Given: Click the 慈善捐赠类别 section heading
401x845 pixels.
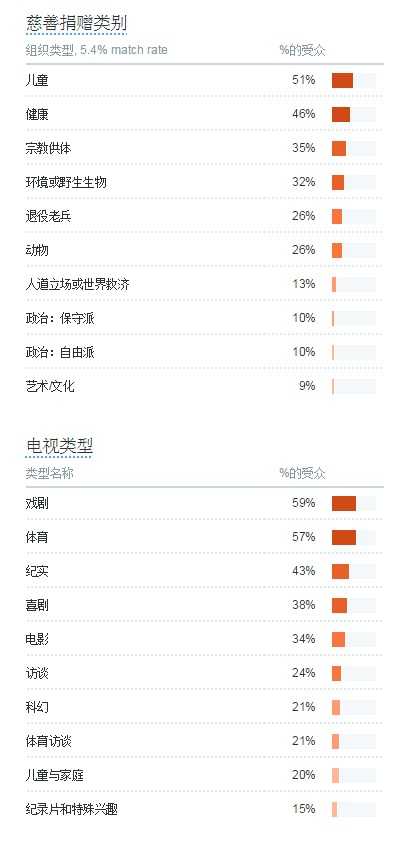Looking at the screenshot, I should [x=76, y=23].
